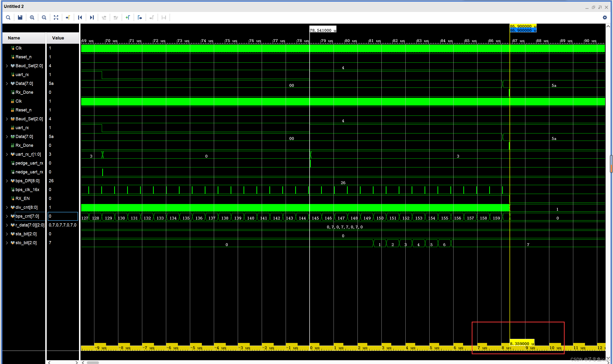The width and height of the screenshot is (613, 364).
Task: Zoom fit the waveform view
Action: click(x=56, y=17)
